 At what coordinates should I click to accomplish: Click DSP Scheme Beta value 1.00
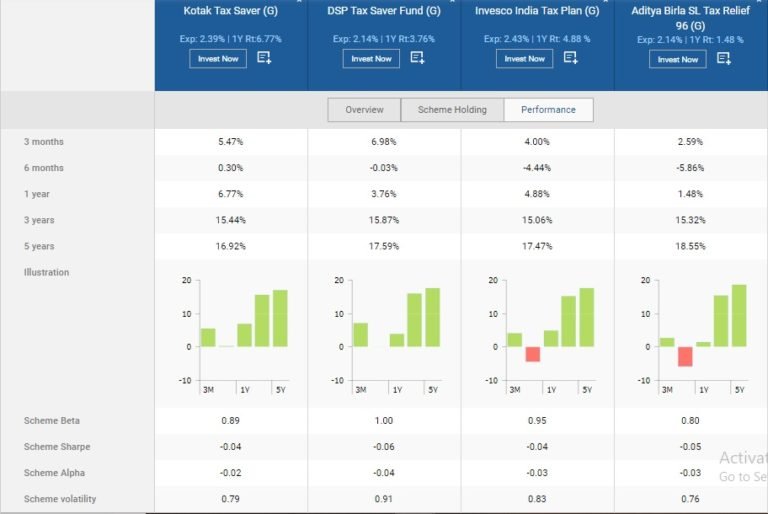pyautogui.click(x=384, y=420)
